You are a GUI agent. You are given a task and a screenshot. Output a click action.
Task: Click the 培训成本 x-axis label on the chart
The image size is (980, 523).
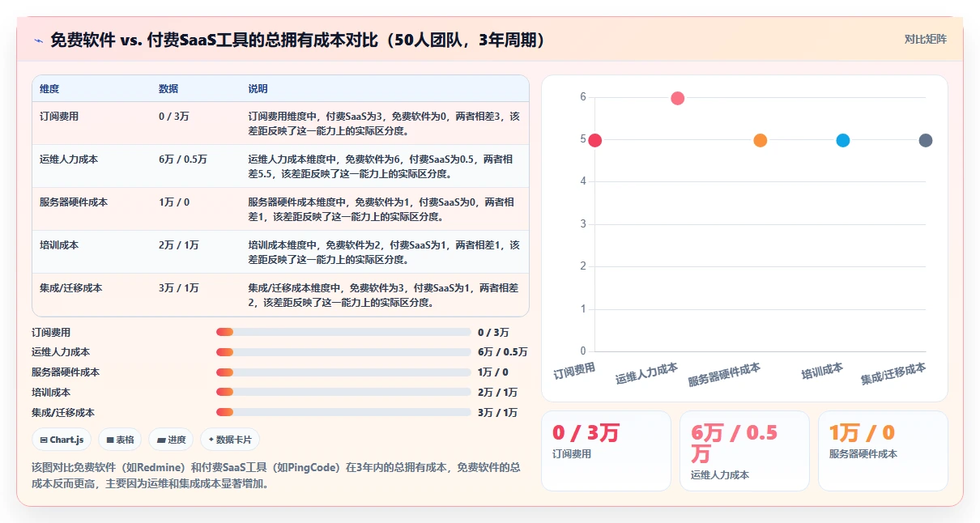(x=822, y=372)
